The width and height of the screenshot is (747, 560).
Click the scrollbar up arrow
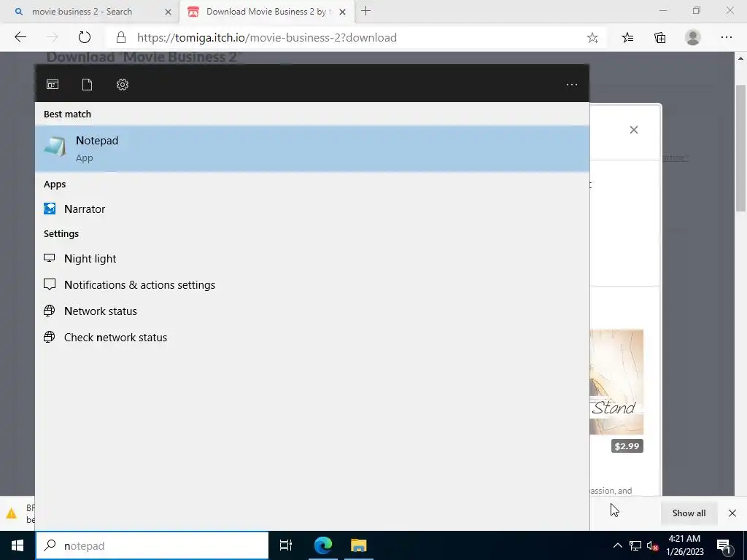click(740, 58)
